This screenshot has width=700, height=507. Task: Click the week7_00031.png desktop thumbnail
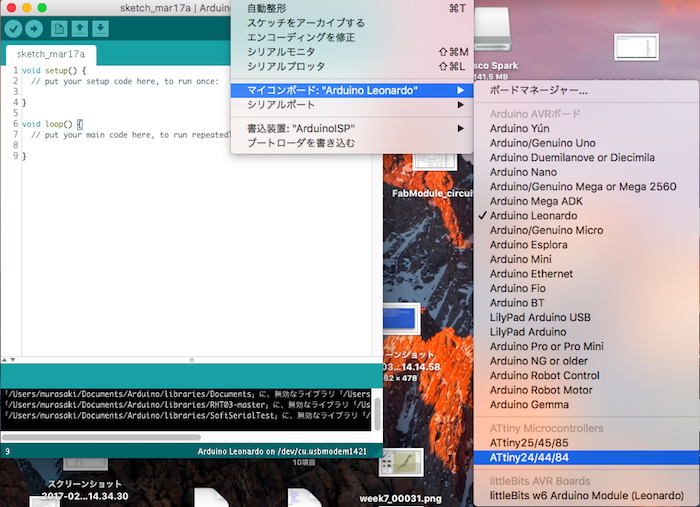(x=401, y=462)
